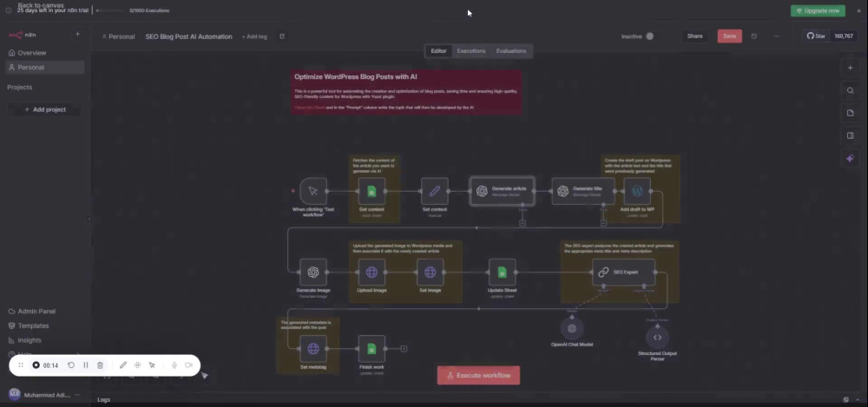This screenshot has width=868, height=407.
Task: Toggle the recorder camera
Action: coord(188,365)
